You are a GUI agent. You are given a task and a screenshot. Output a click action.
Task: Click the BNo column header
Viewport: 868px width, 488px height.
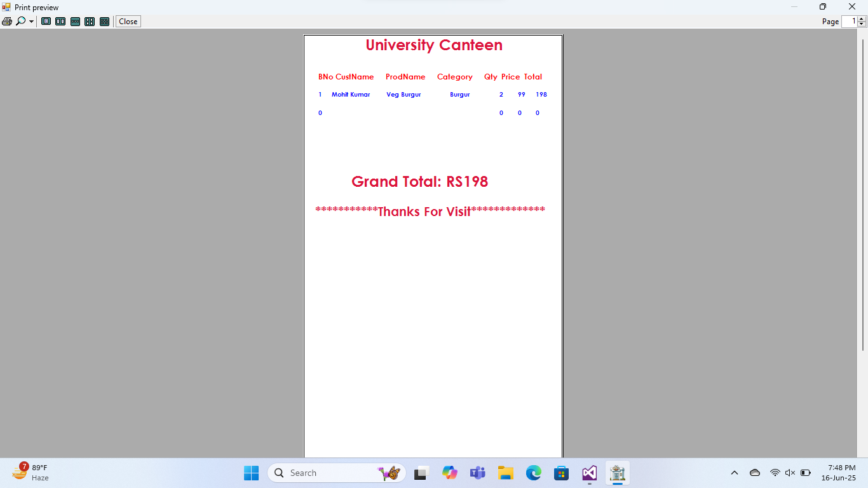pyautogui.click(x=325, y=77)
